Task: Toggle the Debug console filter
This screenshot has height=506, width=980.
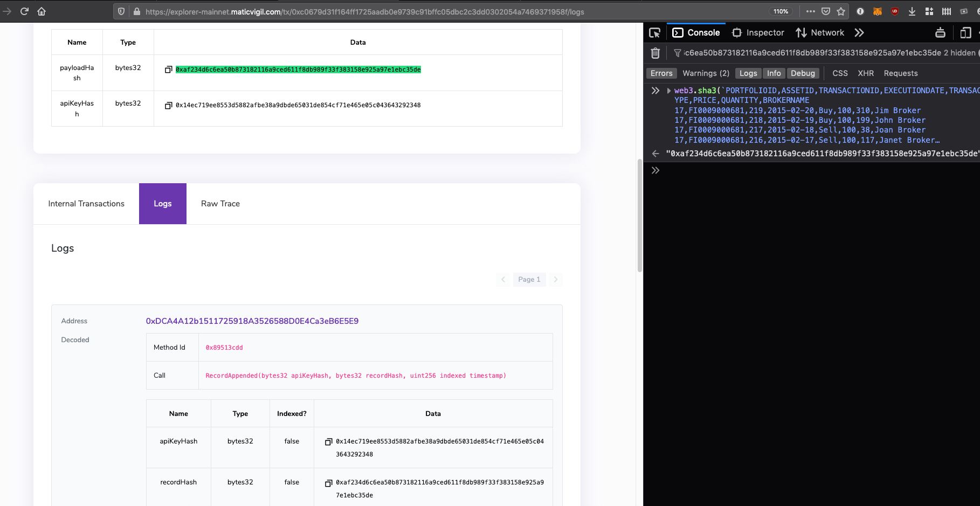Action: 803,73
